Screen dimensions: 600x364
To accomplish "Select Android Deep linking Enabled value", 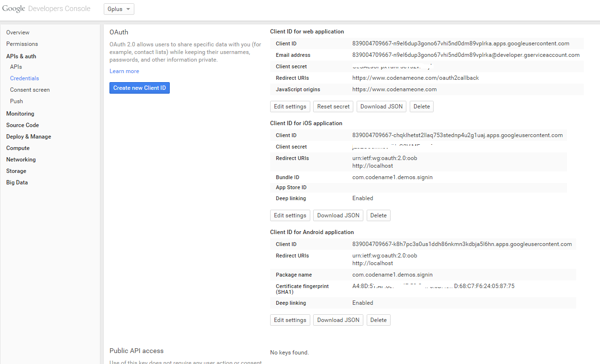I will click(x=363, y=303).
